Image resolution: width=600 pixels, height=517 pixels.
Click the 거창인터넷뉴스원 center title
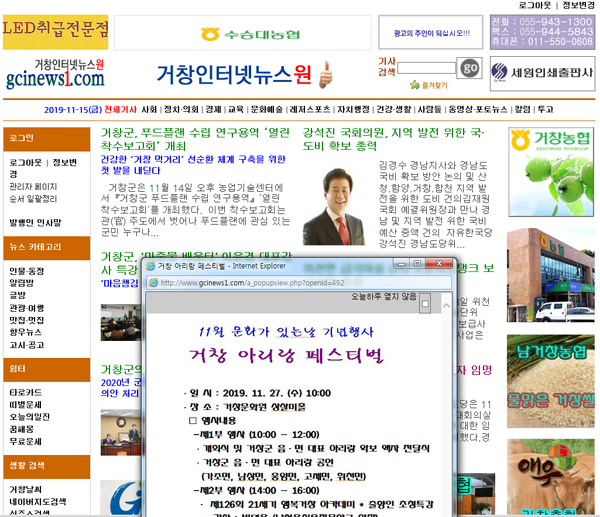(x=234, y=75)
